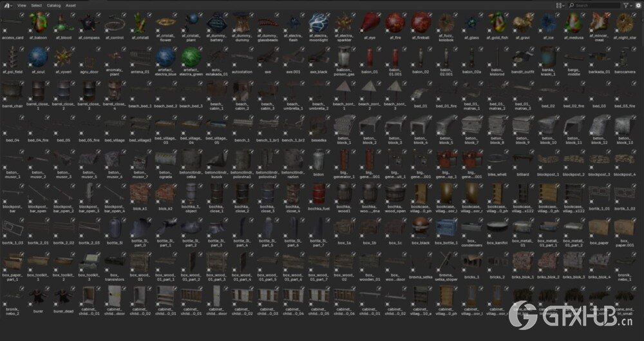Screen dimensions: 644x341
Task: Click the 'antena_01' asset label
Action: point(140,72)
